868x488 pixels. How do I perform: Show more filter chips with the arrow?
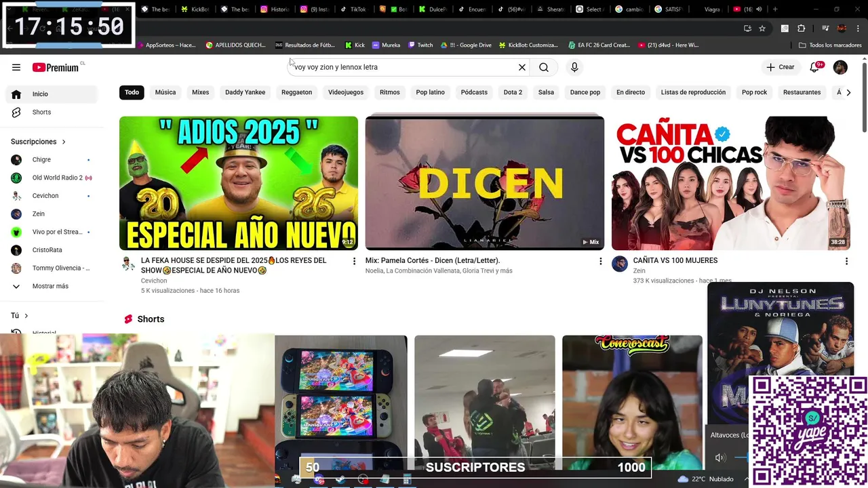[x=848, y=92]
